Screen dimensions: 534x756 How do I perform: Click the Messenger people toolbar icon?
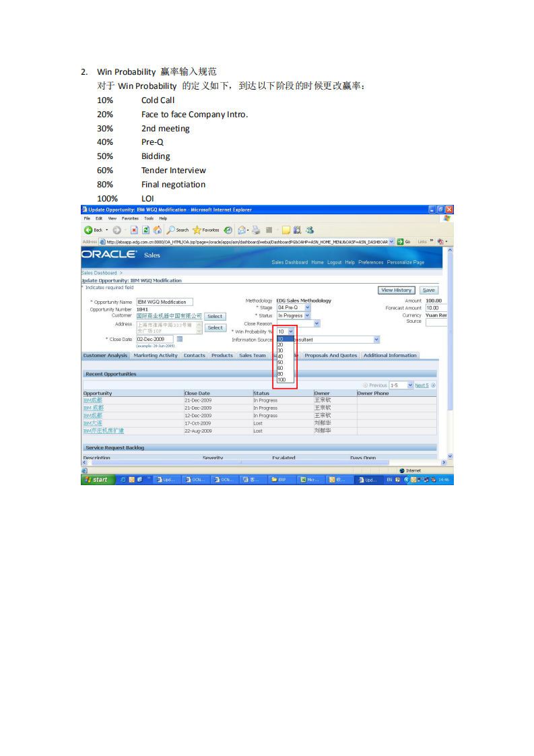tap(309, 230)
